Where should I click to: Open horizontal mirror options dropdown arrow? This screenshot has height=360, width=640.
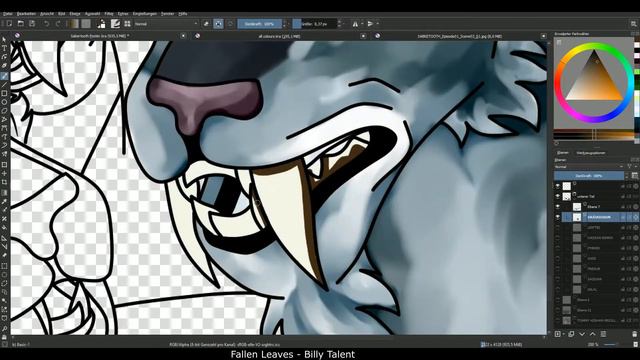362,24
